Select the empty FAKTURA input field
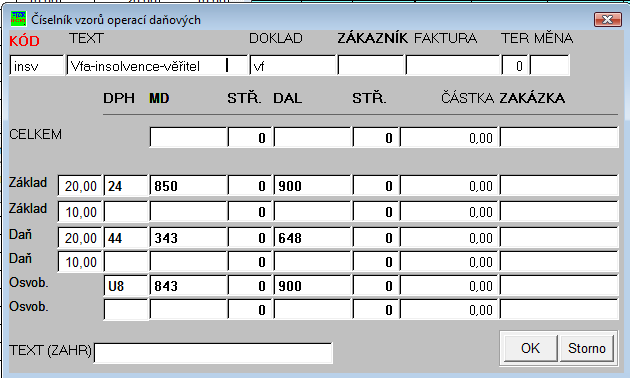Viewport: 630px width, 378px height. (453, 65)
